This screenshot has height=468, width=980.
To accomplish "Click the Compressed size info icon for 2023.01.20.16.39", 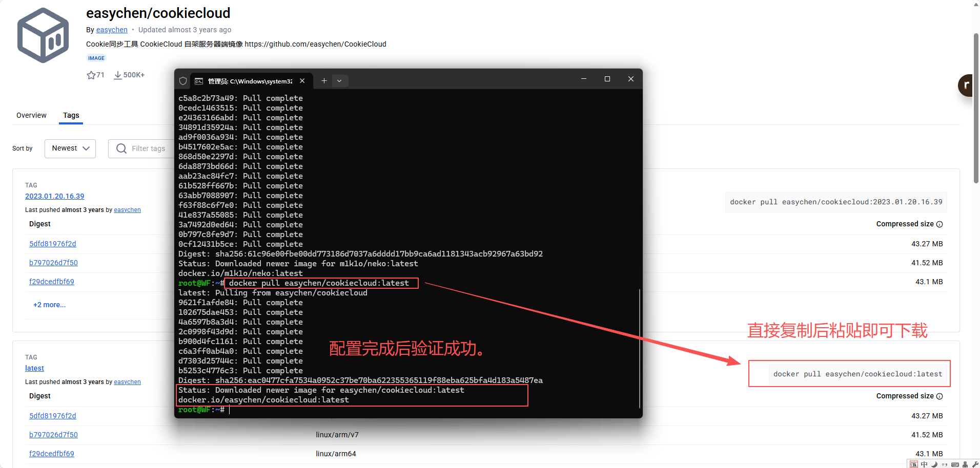I will pos(940,224).
